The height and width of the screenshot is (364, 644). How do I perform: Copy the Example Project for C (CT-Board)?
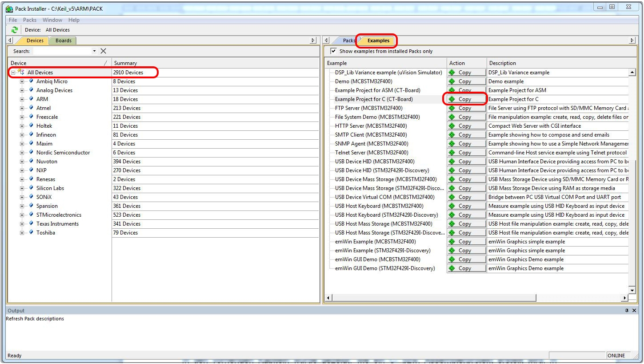(465, 99)
